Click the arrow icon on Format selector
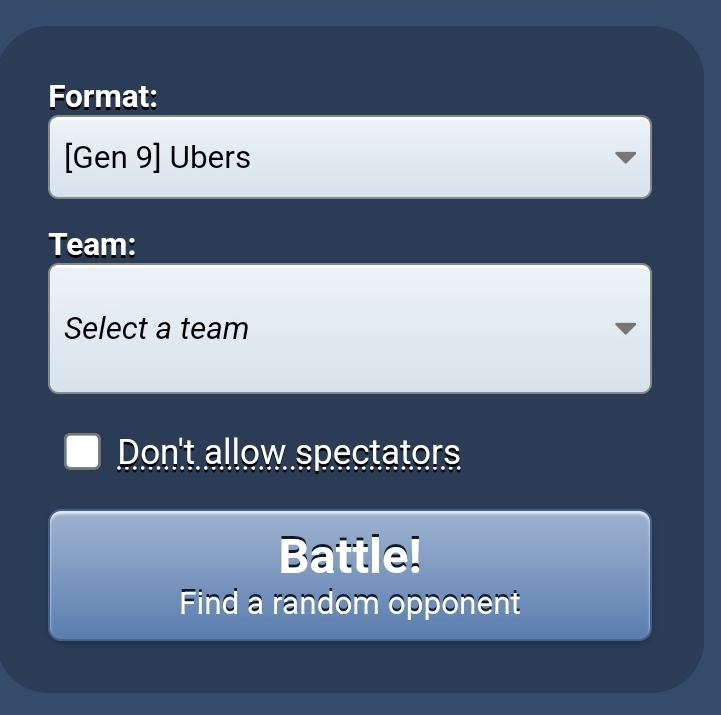The height and width of the screenshot is (715, 721). click(625, 158)
